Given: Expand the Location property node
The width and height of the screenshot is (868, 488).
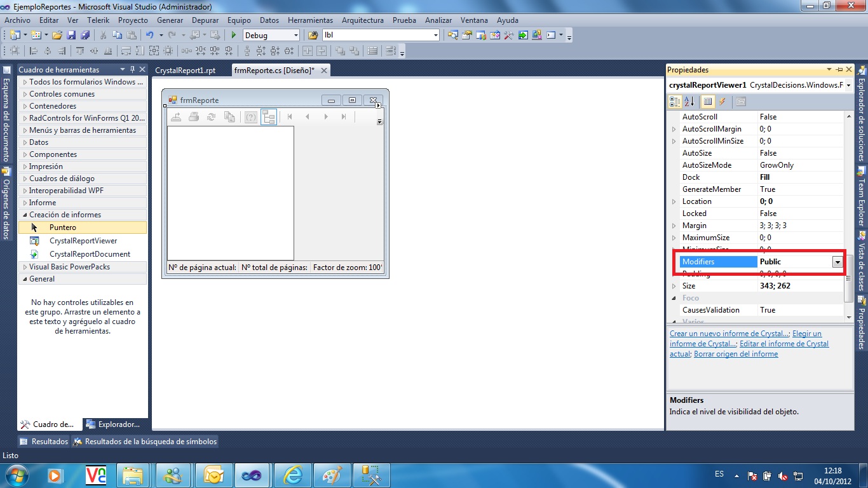Looking at the screenshot, I should click(674, 201).
